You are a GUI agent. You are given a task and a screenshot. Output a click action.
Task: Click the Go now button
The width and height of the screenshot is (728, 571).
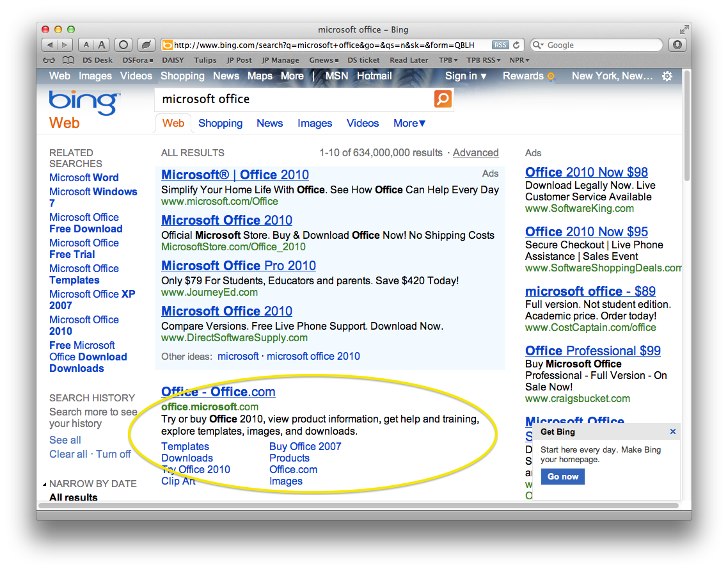(562, 476)
